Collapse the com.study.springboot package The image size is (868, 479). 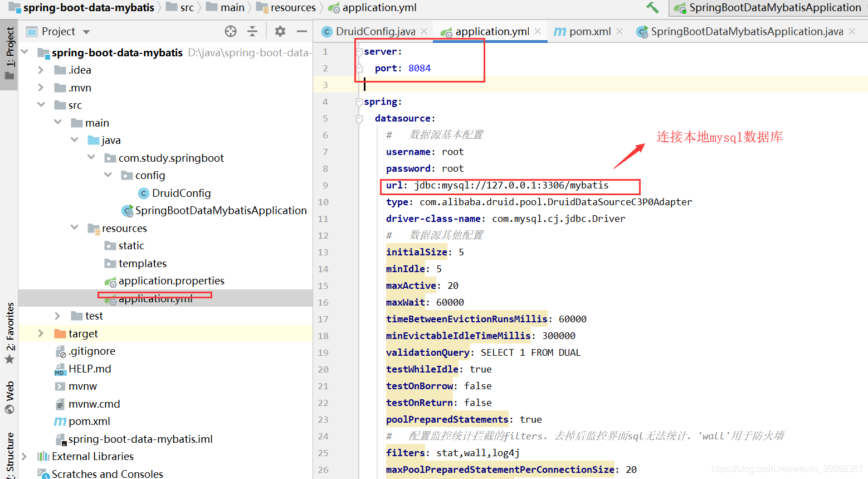point(91,157)
